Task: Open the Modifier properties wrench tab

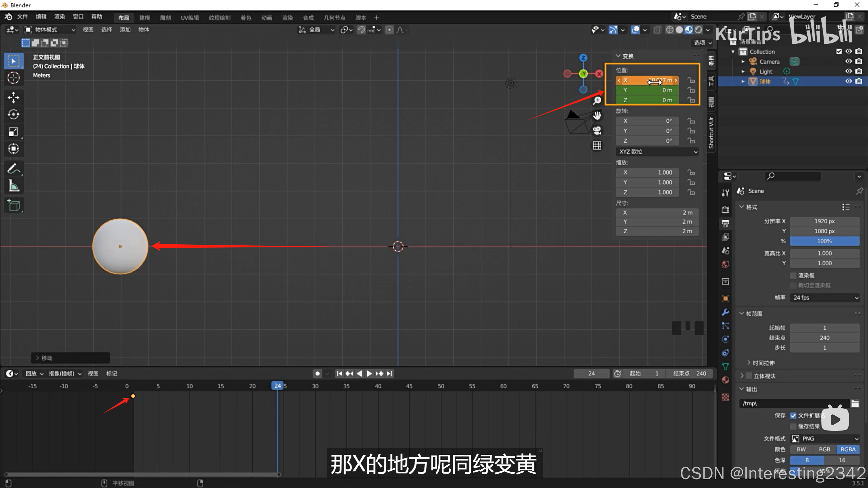Action: pyautogui.click(x=726, y=312)
